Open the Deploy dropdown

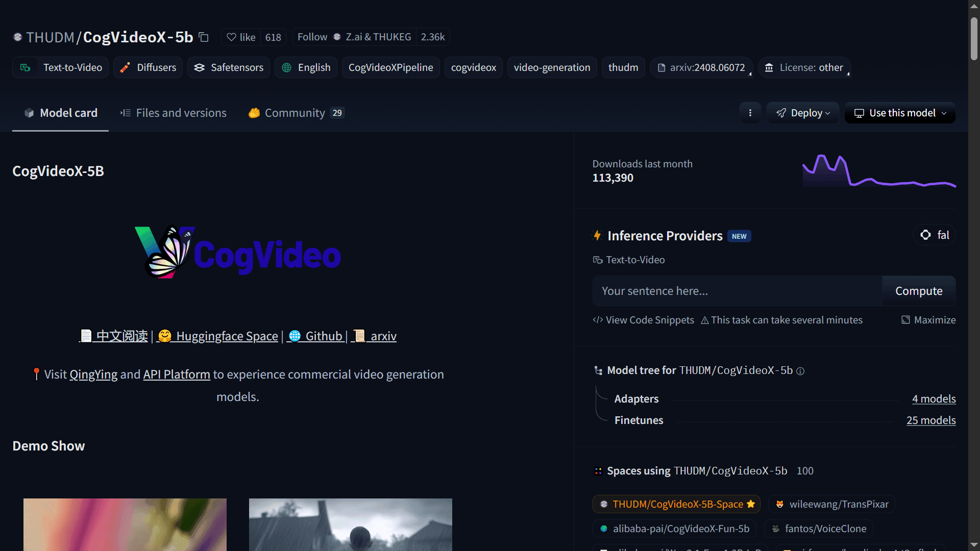point(802,113)
